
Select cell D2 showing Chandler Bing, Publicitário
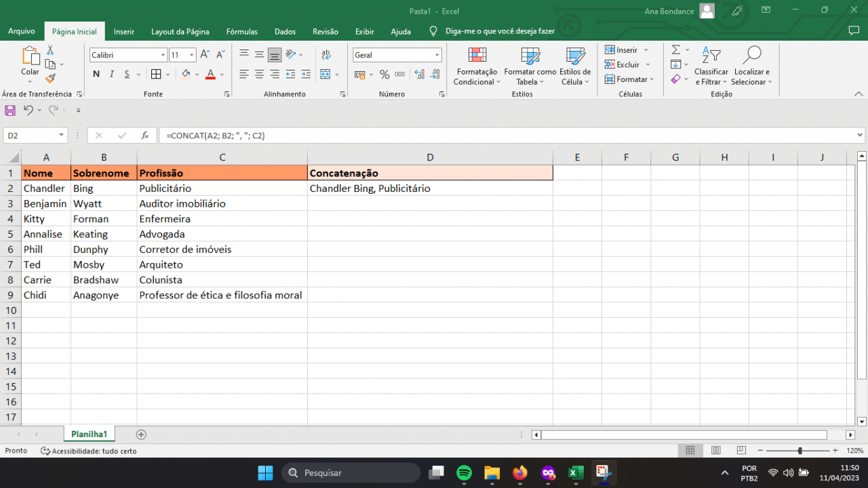[430, 188]
